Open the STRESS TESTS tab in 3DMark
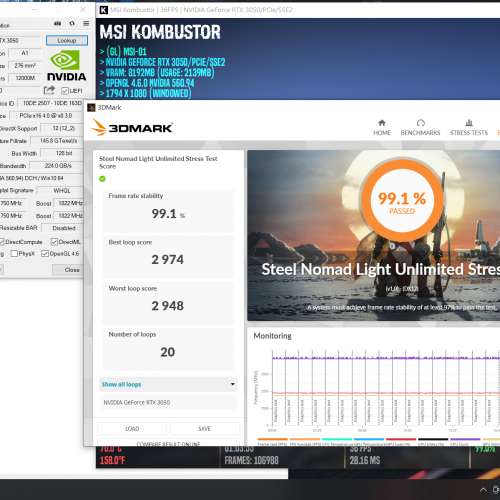Viewport: 500px width, 500px height. pyautogui.click(x=469, y=128)
